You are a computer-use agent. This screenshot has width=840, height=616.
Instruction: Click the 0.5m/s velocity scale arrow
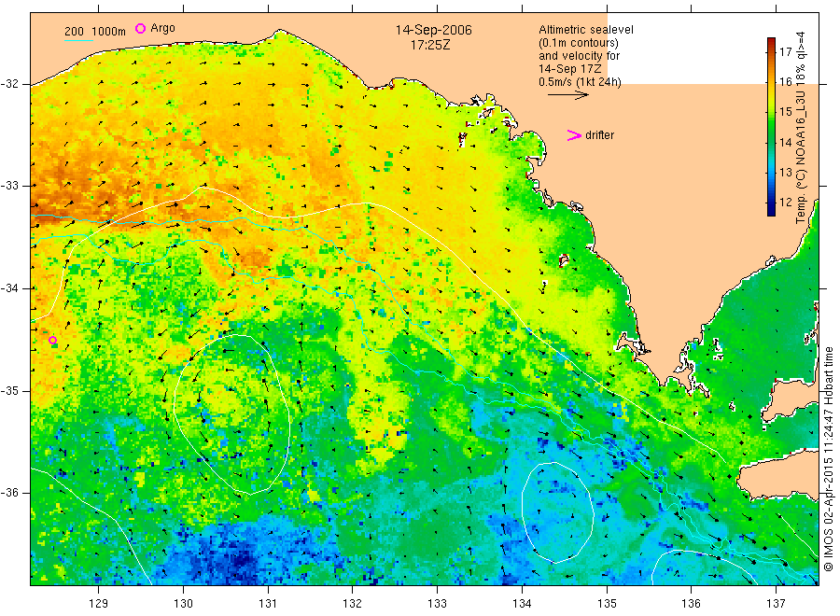[x=568, y=95]
